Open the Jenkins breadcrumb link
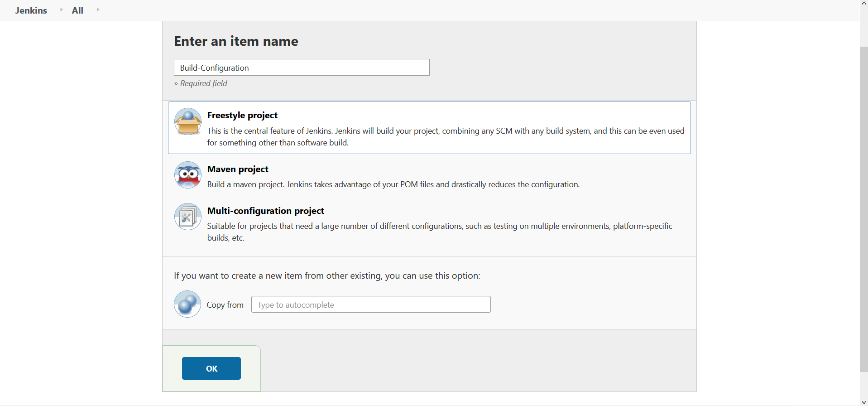 tap(31, 10)
